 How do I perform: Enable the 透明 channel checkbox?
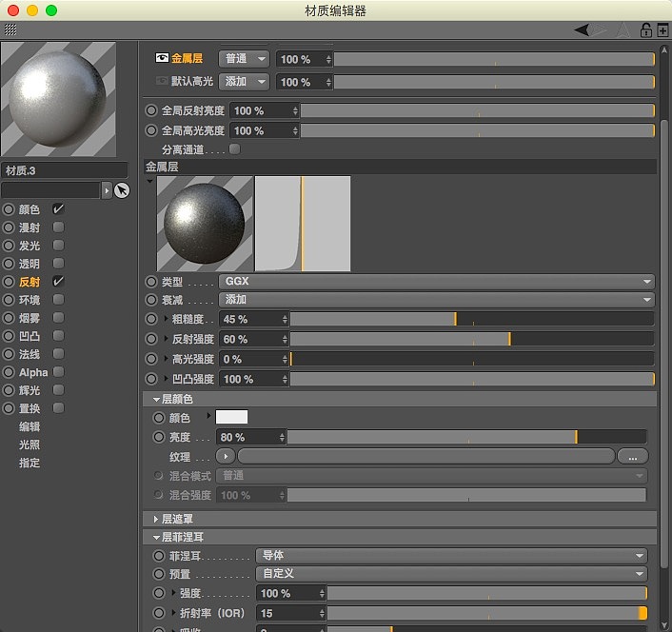58,263
